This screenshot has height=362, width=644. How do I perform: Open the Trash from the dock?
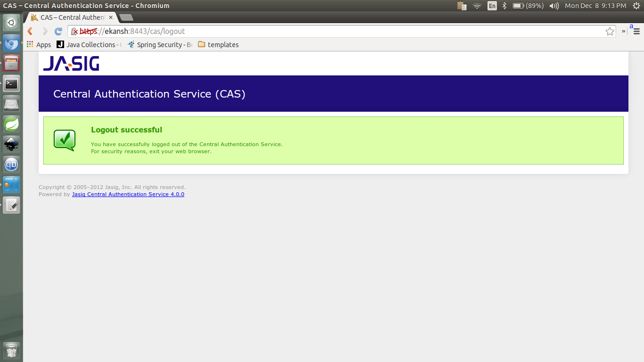[11, 351]
